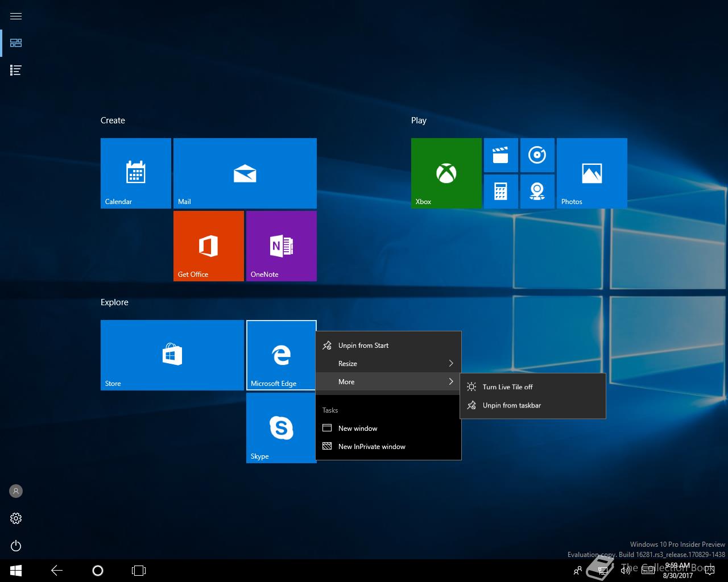
Task: Open the Movies & TV small tile
Action: click(x=501, y=155)
